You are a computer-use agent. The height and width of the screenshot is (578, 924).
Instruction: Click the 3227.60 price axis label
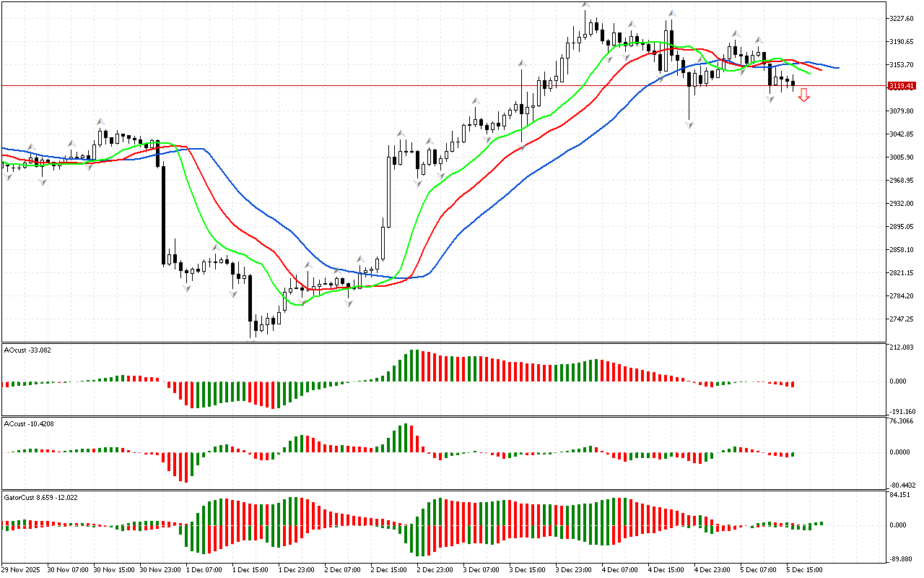pos(902,18)
